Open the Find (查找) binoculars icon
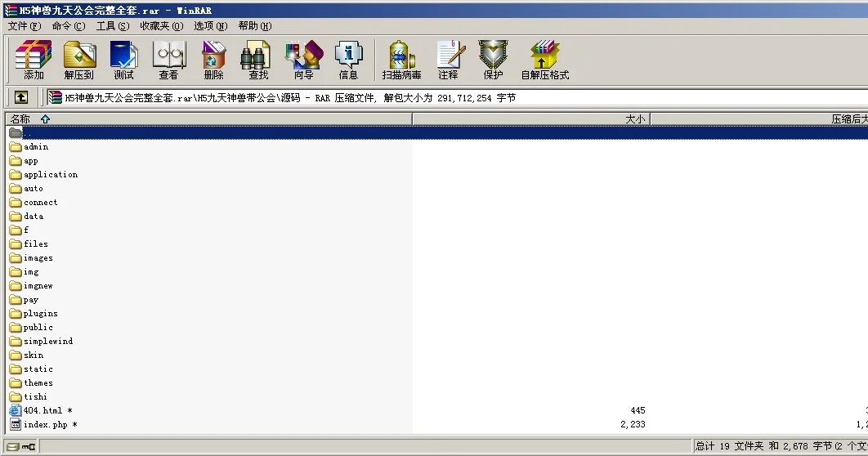 pos(257,60)
